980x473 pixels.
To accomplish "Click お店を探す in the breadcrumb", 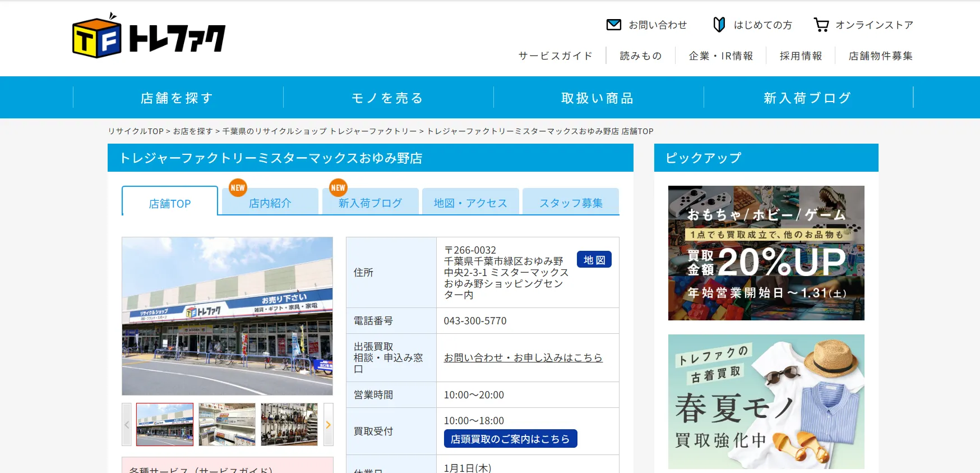I will click(x=193, y=131).
